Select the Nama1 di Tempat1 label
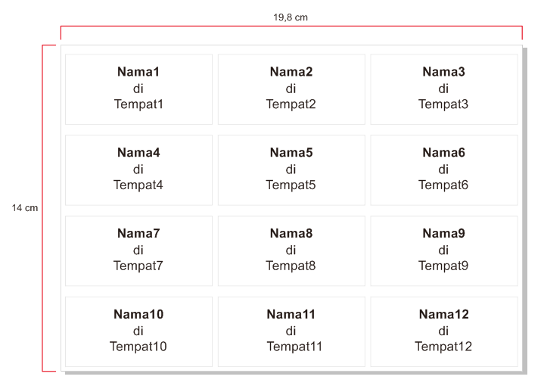 (138, 89)
